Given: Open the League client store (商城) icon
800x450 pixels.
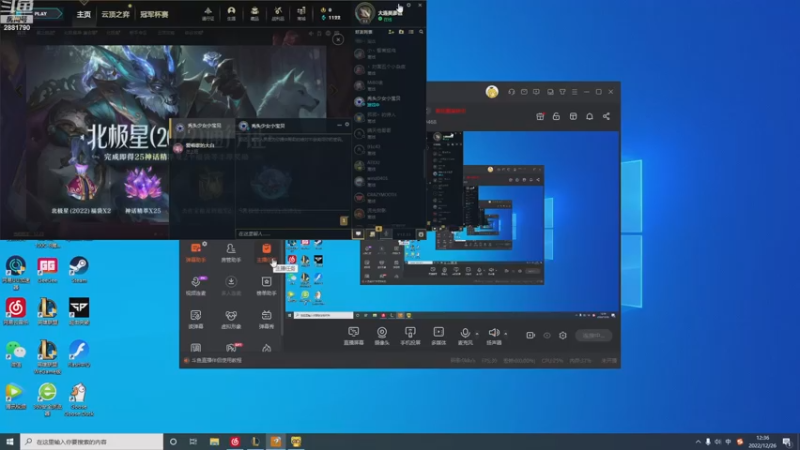Looking at the screenshot, I should (x=301, y=13).
